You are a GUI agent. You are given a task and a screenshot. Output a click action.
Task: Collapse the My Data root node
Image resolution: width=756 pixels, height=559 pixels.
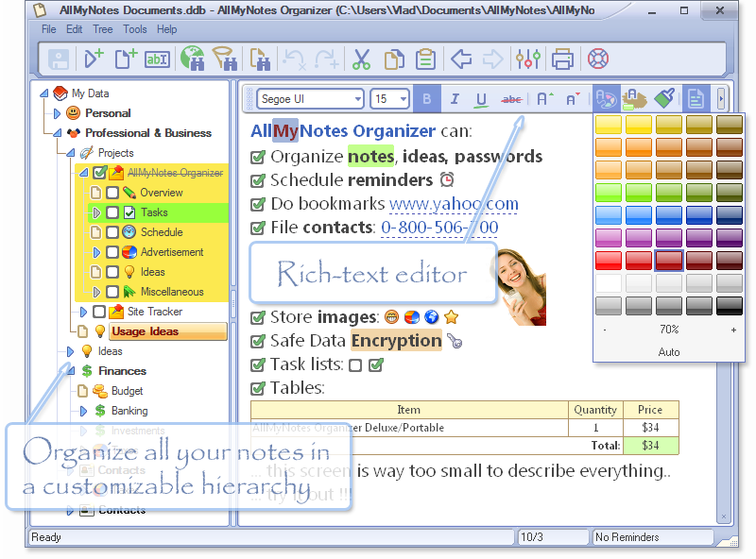(x=43, y=93)
